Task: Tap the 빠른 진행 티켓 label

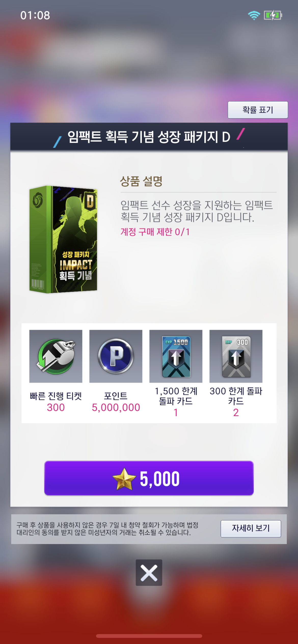Action: point(56,396)
